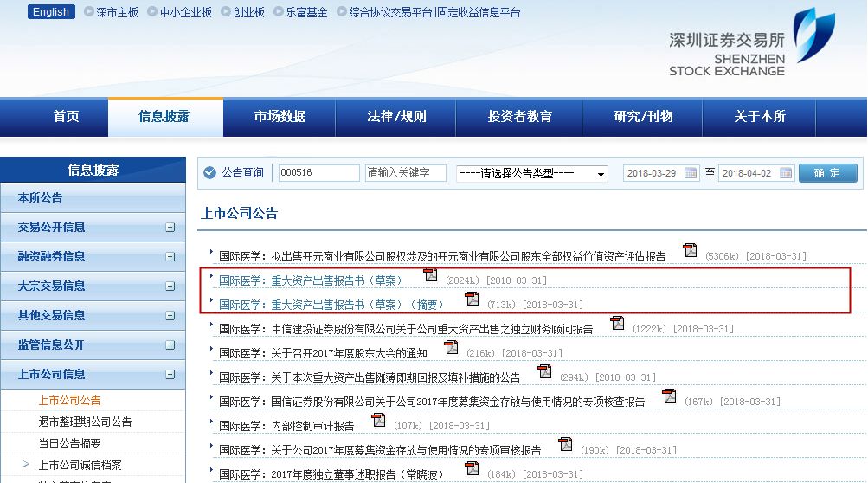
Task: Open 深市主板 top link
Action: (117, 12)
